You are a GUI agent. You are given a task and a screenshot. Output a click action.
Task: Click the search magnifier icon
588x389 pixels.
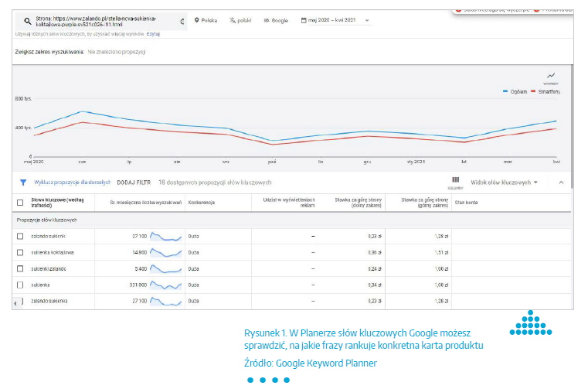click(x=27, y=22)
